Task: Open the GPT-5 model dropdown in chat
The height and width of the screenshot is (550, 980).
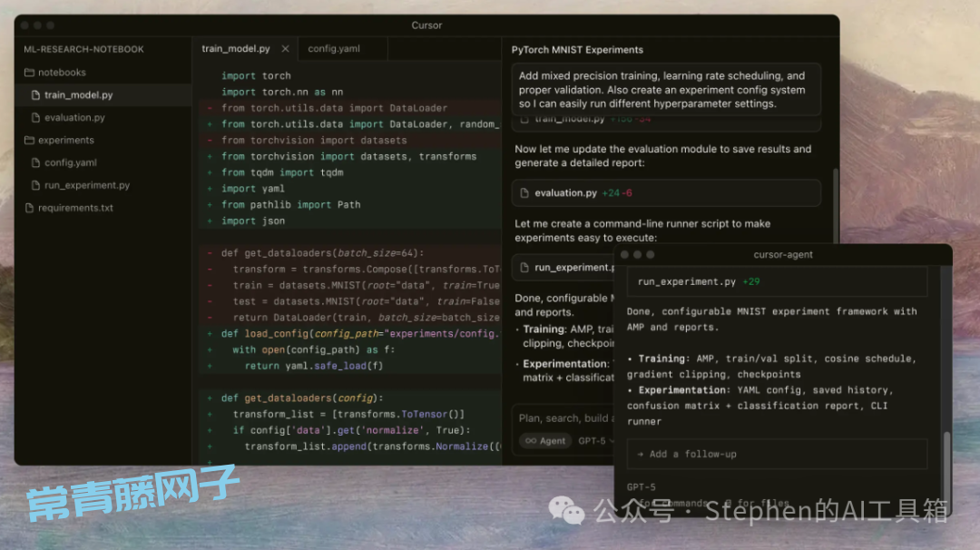Action: tap(594, 441)
